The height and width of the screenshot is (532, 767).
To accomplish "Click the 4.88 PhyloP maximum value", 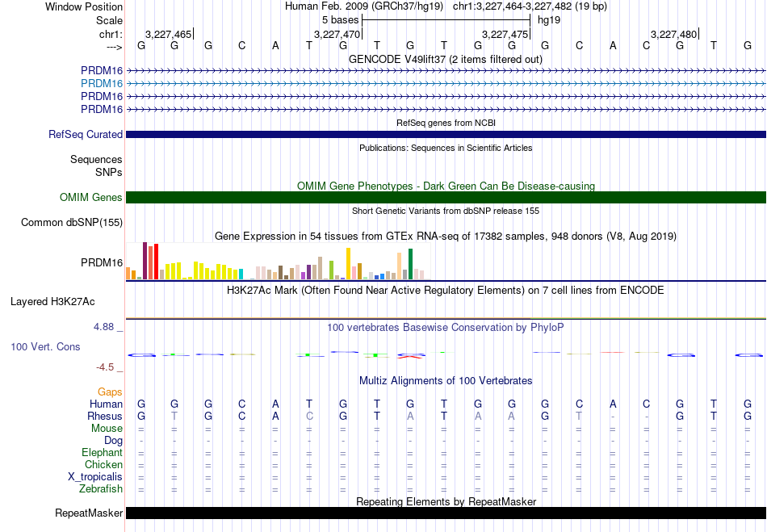I will point(103,327).
